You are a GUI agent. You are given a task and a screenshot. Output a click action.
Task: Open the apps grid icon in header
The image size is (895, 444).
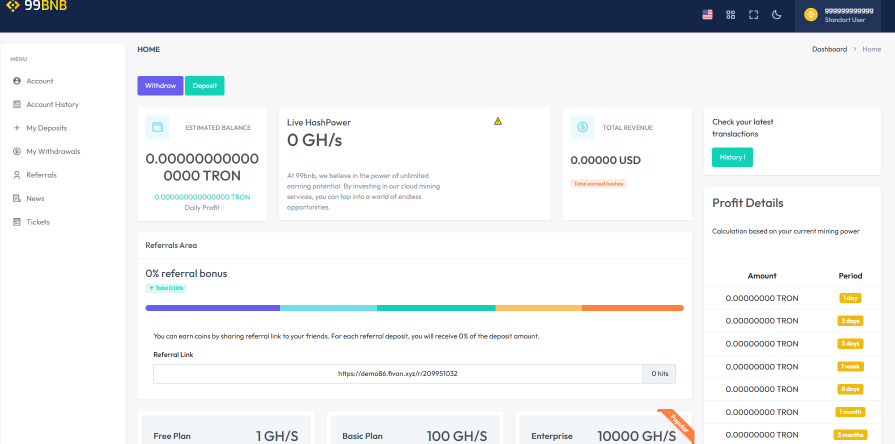pyautogui.click(x=730, y=15)
